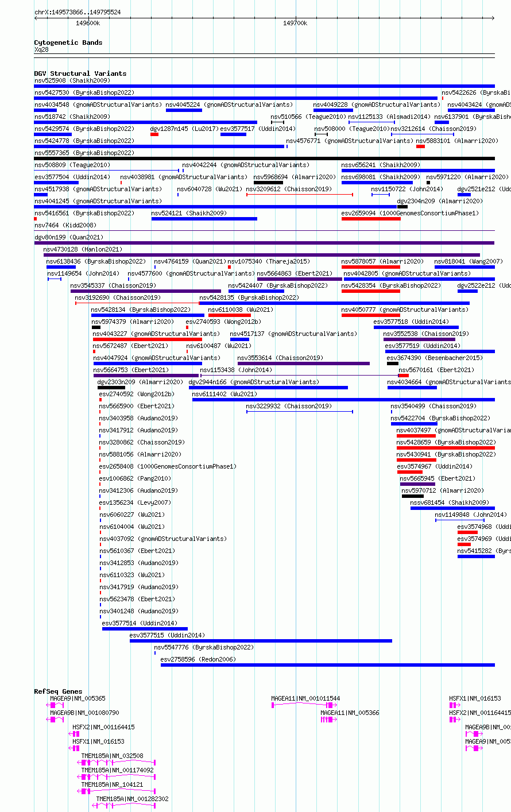The width and height of the screenshot is (511, 812).
Task: Open variant esv2740593 (Wong2012b)
Action: pyautogui.click(x=223, y=322)
